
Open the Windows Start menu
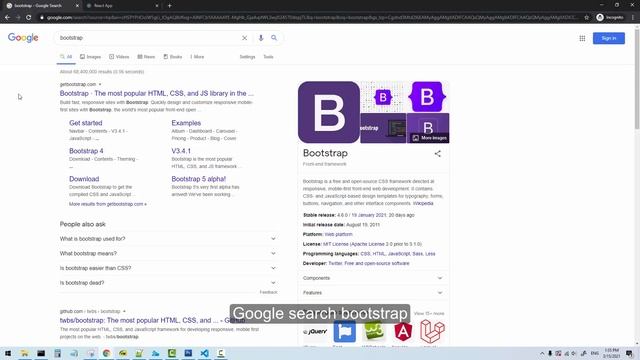(x=8, y=353)
